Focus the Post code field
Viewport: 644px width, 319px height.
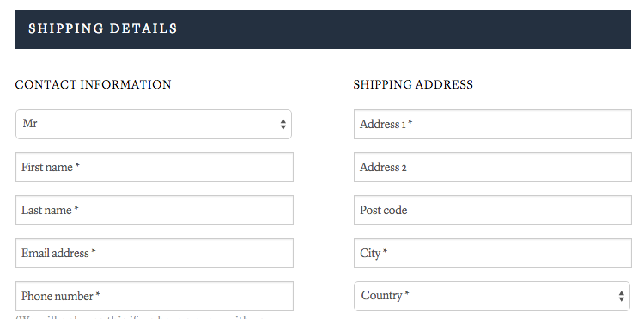coord(493,210)
